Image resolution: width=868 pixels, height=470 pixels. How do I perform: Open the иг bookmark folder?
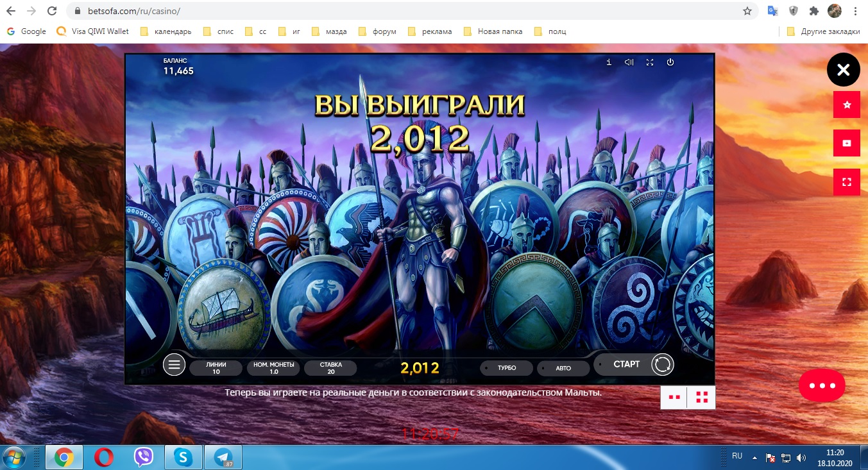[289, 31]
